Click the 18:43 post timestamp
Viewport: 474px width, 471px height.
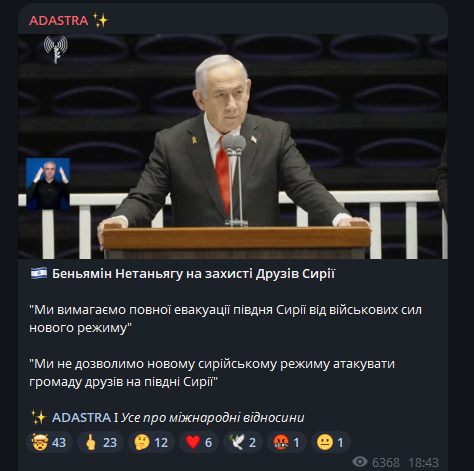[423, 462]
